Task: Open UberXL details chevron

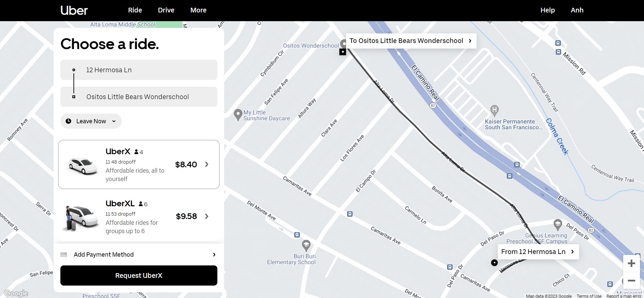Action: [207, 216]
